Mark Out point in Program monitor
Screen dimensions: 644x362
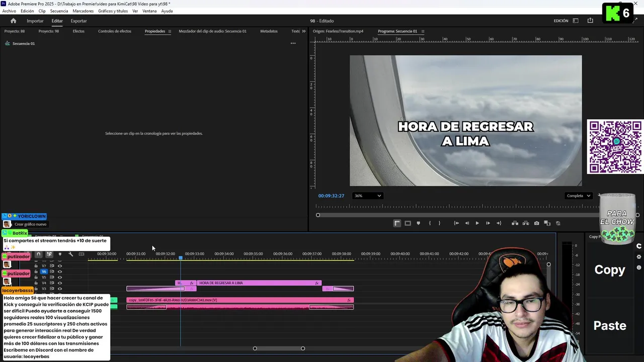tap(439, 223)
